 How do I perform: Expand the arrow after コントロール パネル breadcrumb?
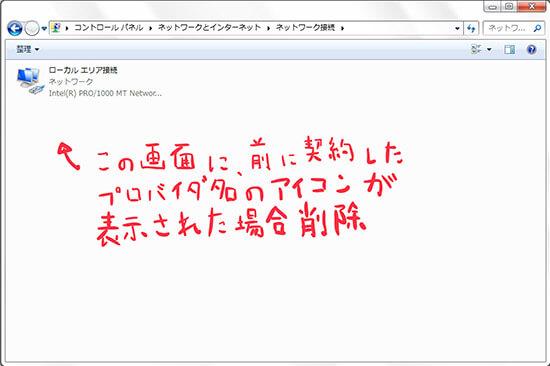point(150,28)
